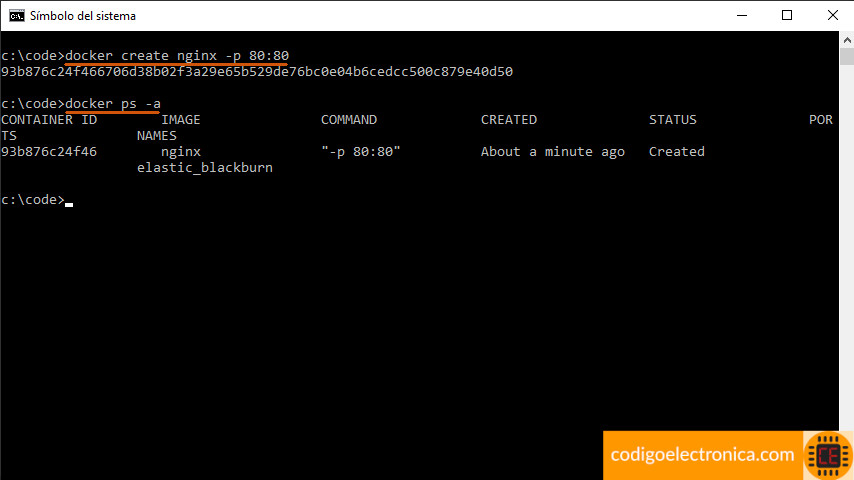Click the COMMAND column header
854x480 pixels.
349,120
